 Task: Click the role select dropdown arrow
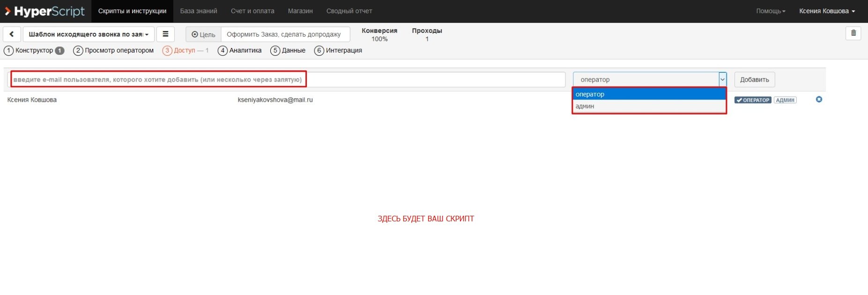coord(722,79)
